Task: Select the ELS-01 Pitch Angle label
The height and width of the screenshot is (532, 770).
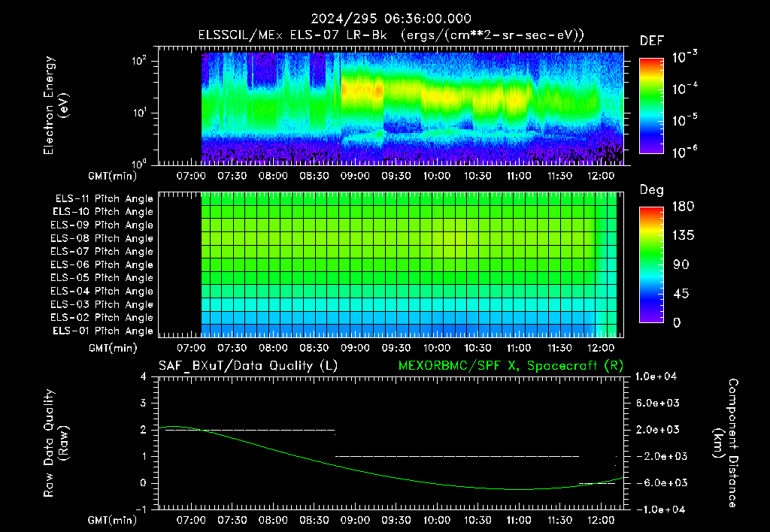Action: 103,331
